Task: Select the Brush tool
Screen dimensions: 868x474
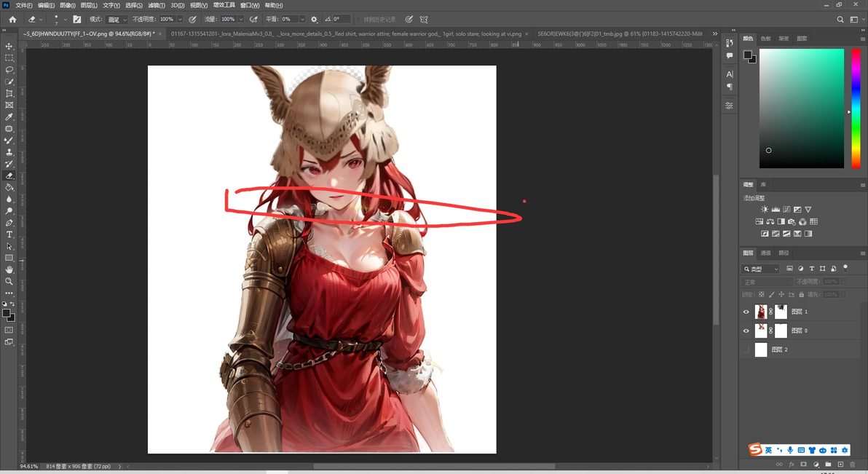Action: click(x=9, y=140)
